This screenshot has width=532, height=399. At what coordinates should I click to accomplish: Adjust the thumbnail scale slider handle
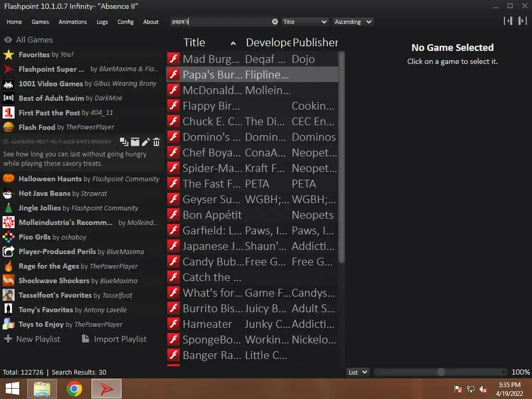tap(441, 372)
